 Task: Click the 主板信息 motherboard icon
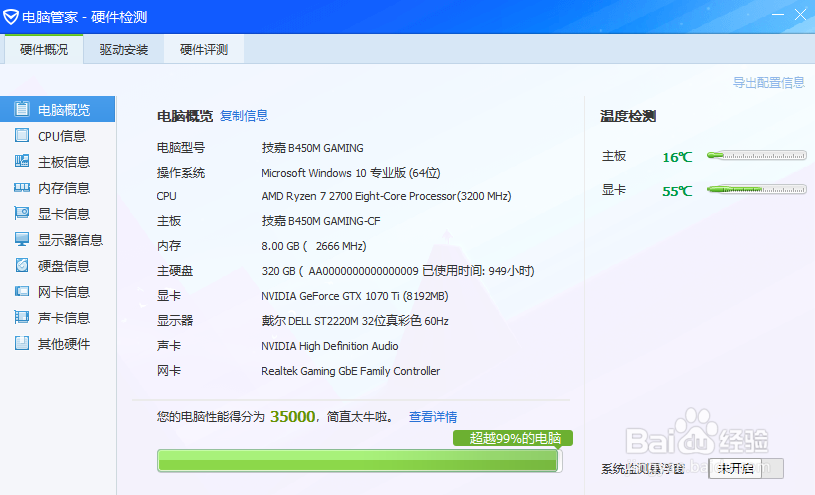(x=22, y=161)
